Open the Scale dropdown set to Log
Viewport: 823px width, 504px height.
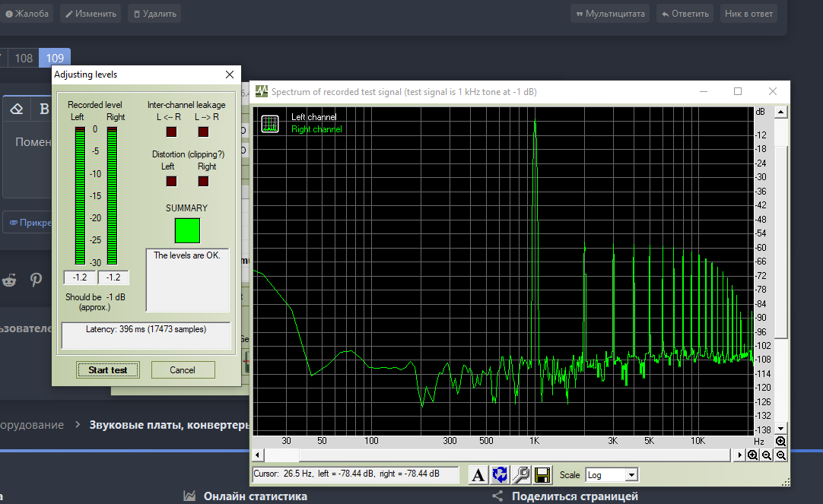[632, 475]
